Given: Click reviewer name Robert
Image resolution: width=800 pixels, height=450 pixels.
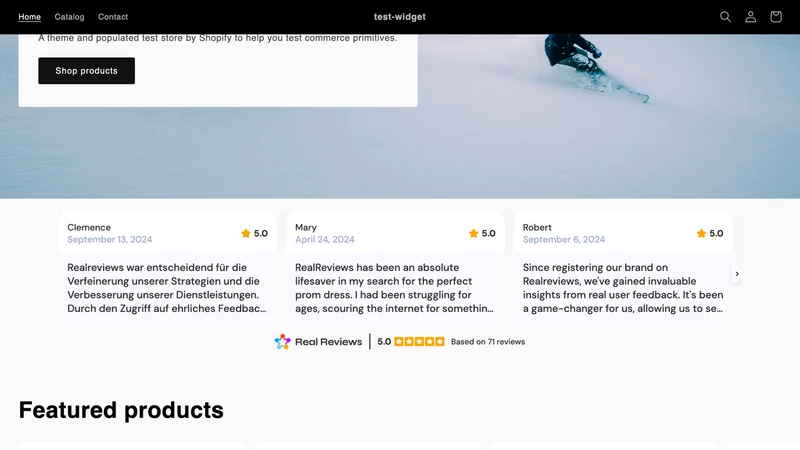Looking at the screenshot, I should coord(537,228).
